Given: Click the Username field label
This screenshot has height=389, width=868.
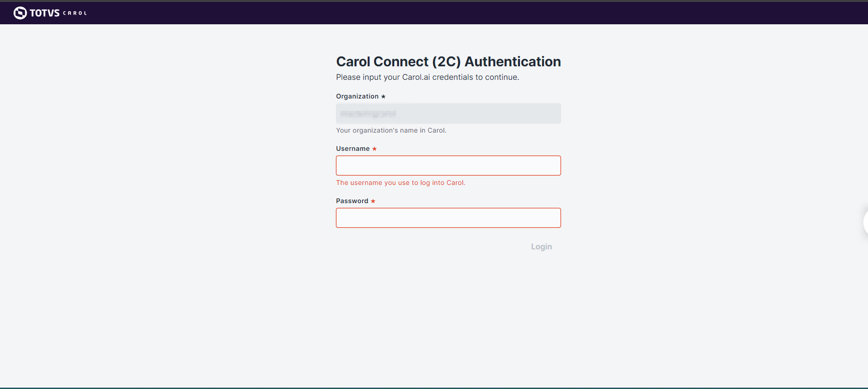Looking at the screenshot, I should click(352, 149).
